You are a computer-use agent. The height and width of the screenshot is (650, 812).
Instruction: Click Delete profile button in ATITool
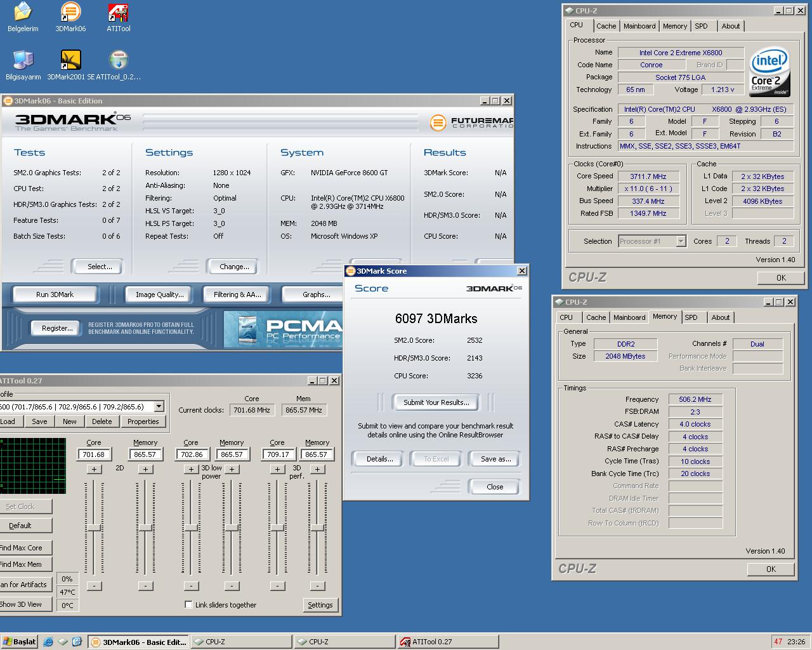tap(101, 421)
